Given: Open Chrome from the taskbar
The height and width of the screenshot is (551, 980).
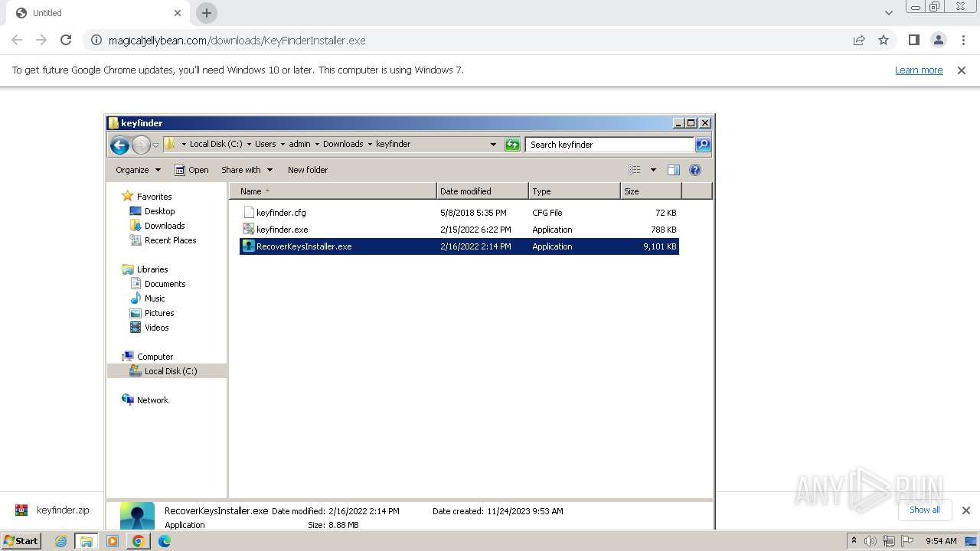Looking at the screenshot, I should pos(138,541).
